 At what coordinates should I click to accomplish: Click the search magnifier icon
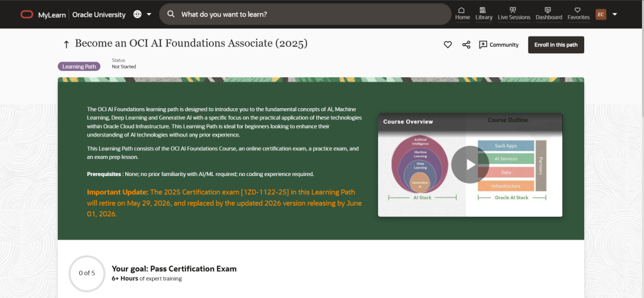171,14
